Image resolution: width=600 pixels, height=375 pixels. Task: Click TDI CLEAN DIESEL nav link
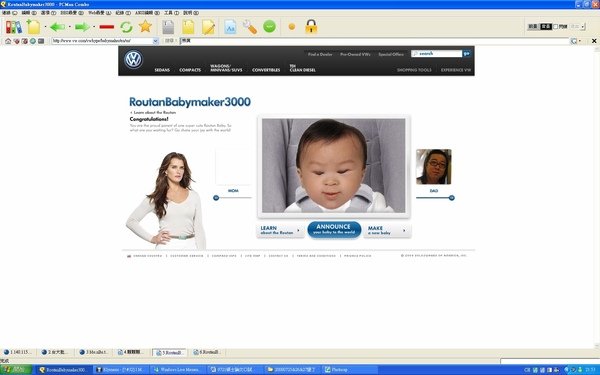tap(302, 68)
